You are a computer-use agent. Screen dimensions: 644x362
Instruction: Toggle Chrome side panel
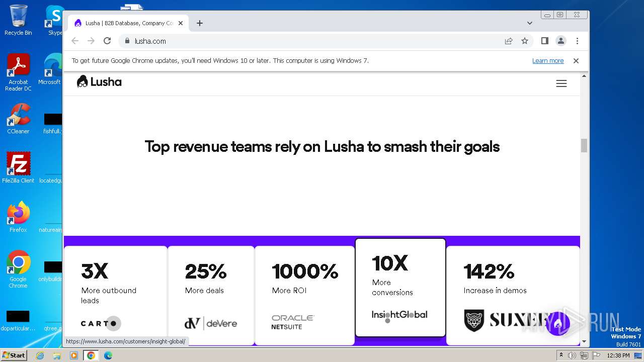click(x=545, y=41)
